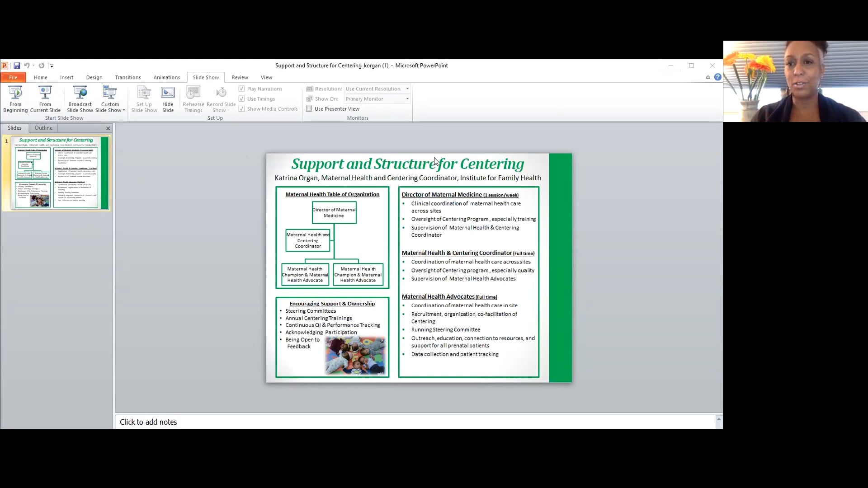Enable Use Presenter View checkbox
The width and height of the screenshot is (868, 488).
point(309,108)
